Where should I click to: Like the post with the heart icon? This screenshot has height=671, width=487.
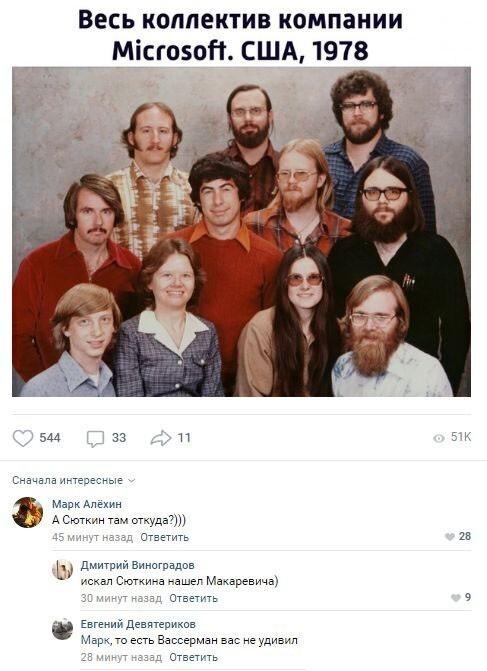tap(23, 438)
